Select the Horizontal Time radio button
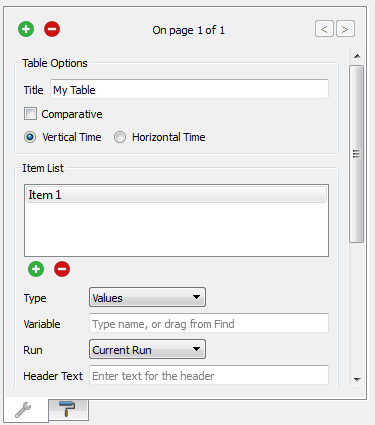375x425 pixels. (120, 137)
